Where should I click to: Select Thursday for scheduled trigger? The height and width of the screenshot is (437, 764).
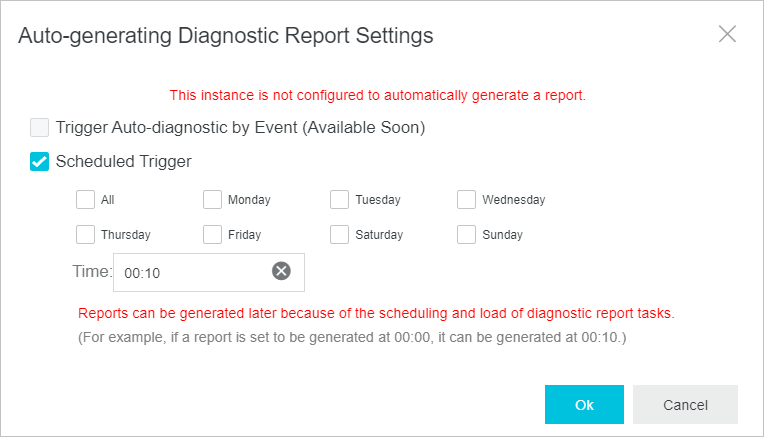(85, 235)
